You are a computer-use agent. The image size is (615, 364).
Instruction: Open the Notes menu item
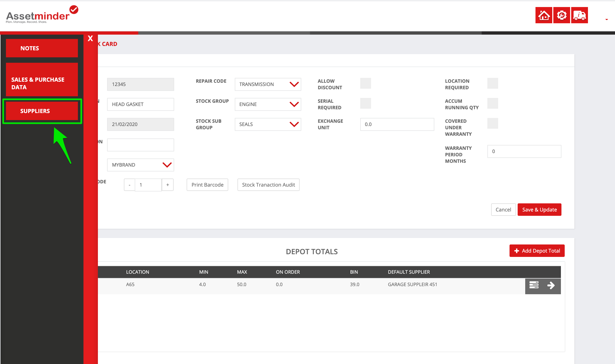pos(42,48)
